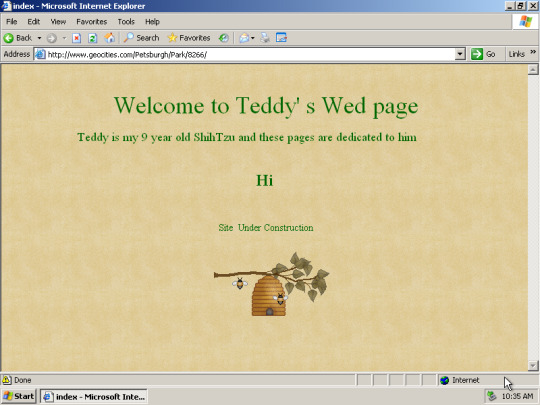The width and height of the screenshot is (540, 405).
Task: Click the "Welcome to Teddy' s Wed page" heading
Action: point(266,105)
